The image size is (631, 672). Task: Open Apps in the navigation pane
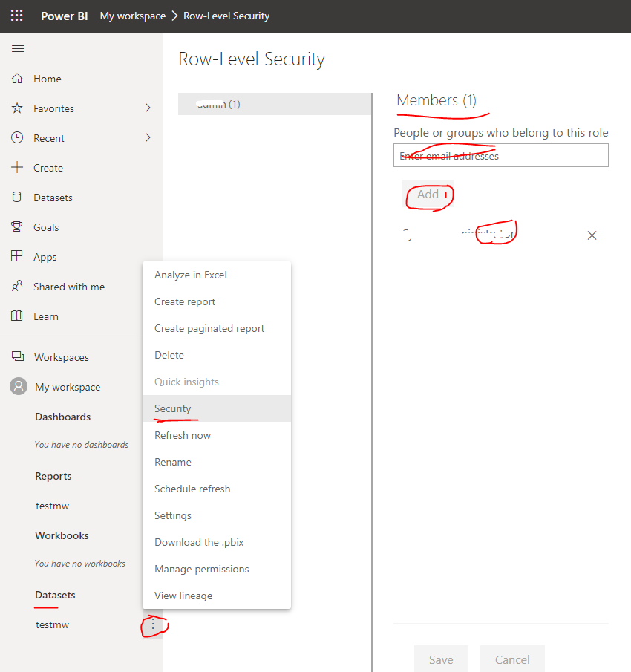(x=45, y=257)
